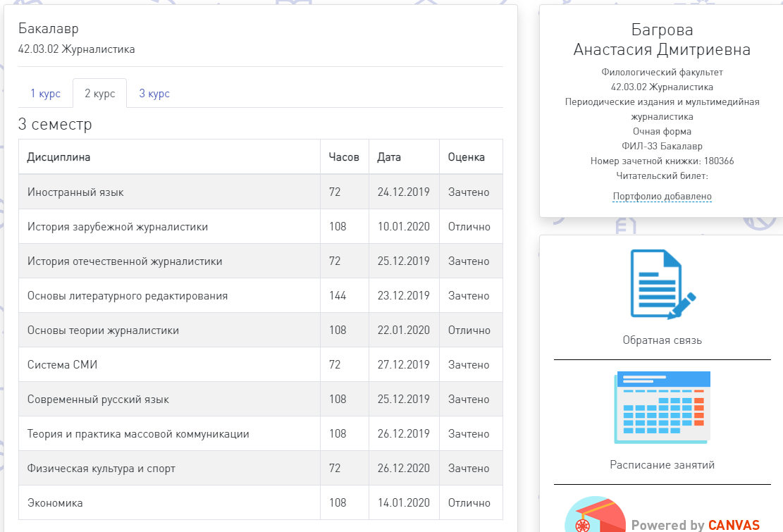
Task: Click the Canvas graduation cap logo
Action: click(596, 516)
